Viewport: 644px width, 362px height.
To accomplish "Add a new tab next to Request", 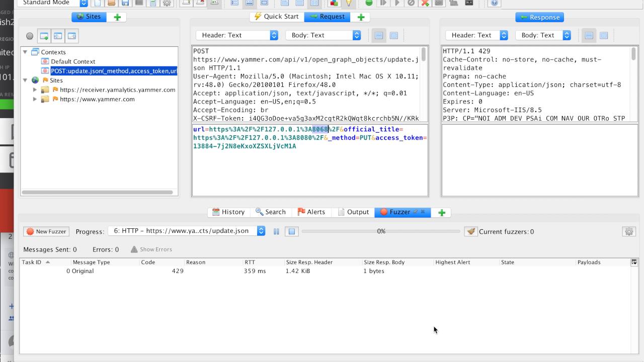I will coord(361,17).
